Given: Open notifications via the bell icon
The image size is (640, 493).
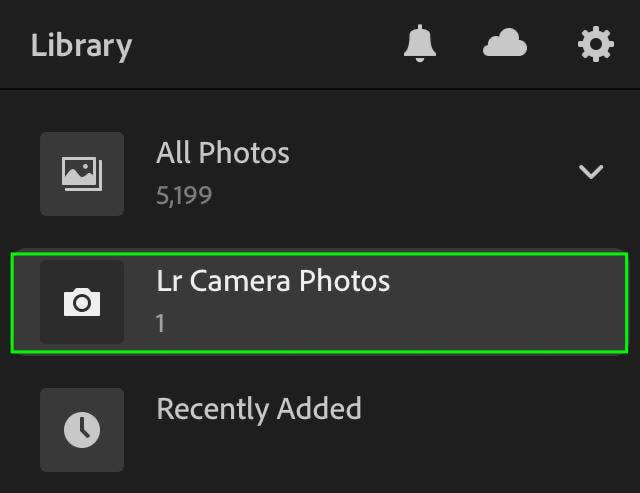Looking at the screenshot, I should click(x=420, y=43).
